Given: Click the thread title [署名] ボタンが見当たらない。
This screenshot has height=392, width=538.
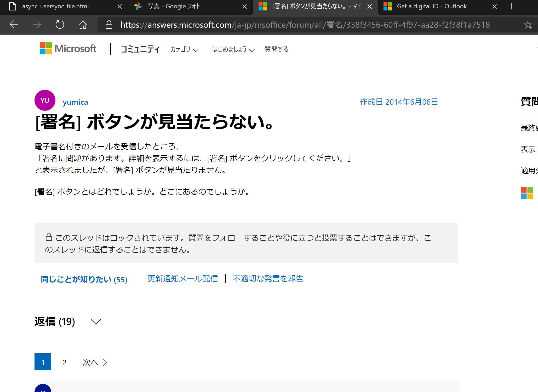Looking at the screenshot, I should tap(154, 122).
